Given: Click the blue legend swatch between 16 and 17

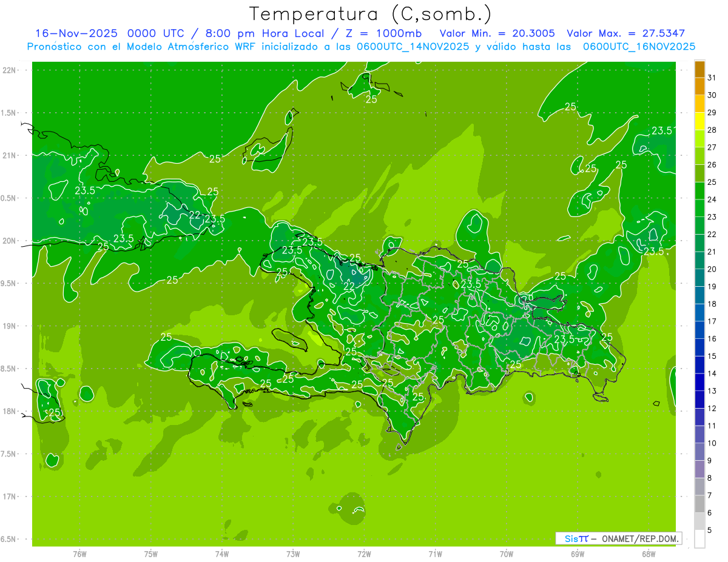Looking at the screenshot, I should tap(699, 330).
